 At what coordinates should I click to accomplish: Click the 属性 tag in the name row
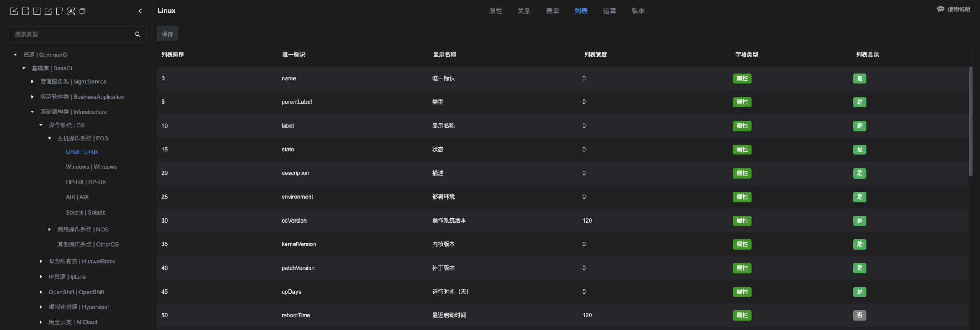pyautogui.click(x=742, y=78)
